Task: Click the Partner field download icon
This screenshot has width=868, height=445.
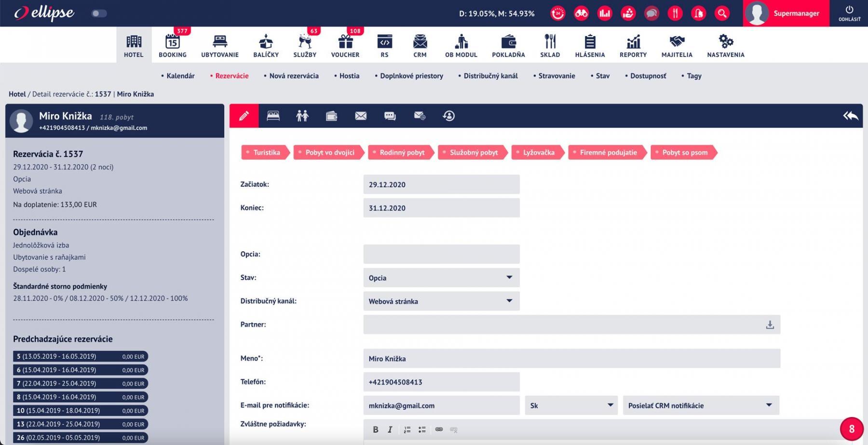Action: pos(770,325)
